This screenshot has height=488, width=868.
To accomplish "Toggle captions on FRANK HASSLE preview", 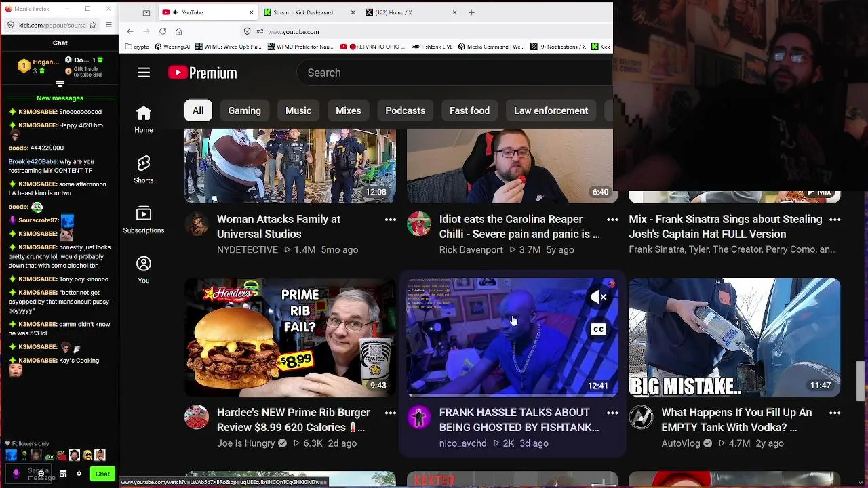I will pyautogui.click(x=598, y=329).
